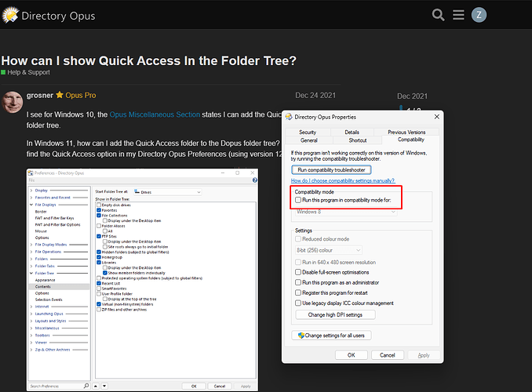Select Selection Events in Preferences tree
532x392 pixels.
pyautogui.click(x=49, y=299)
